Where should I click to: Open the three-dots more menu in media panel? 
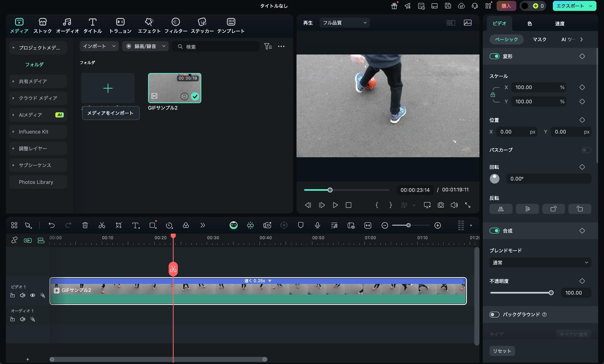point(281,46)
